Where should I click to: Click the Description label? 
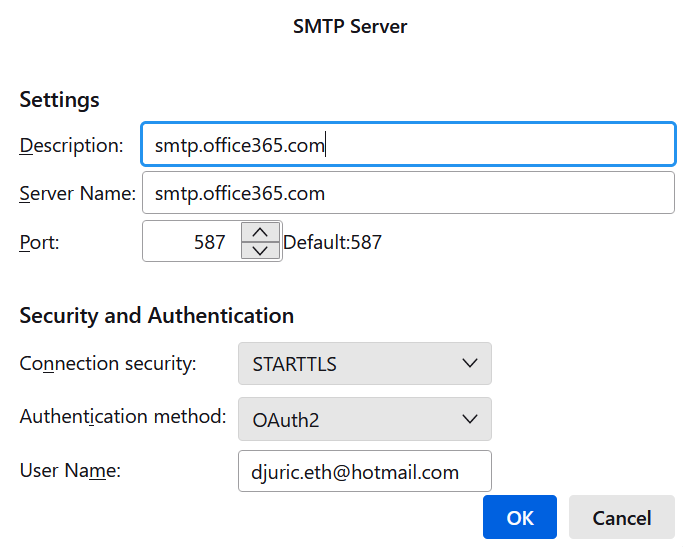(71, 145)
